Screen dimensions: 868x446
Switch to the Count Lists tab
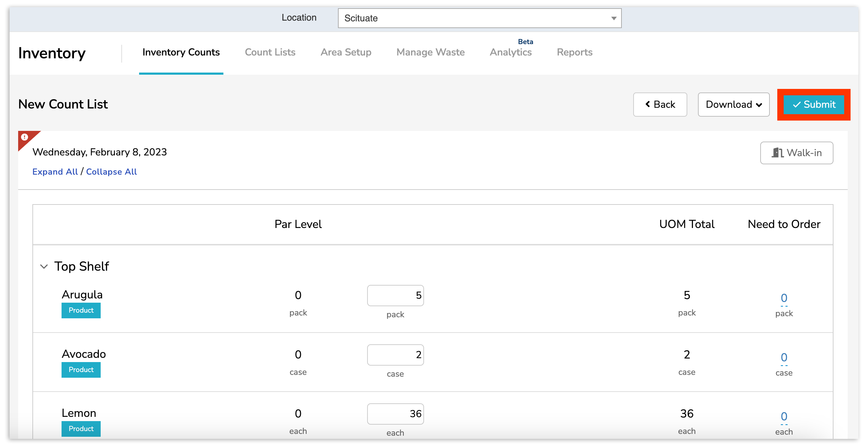pyautogui.click(x=270, y=52)
